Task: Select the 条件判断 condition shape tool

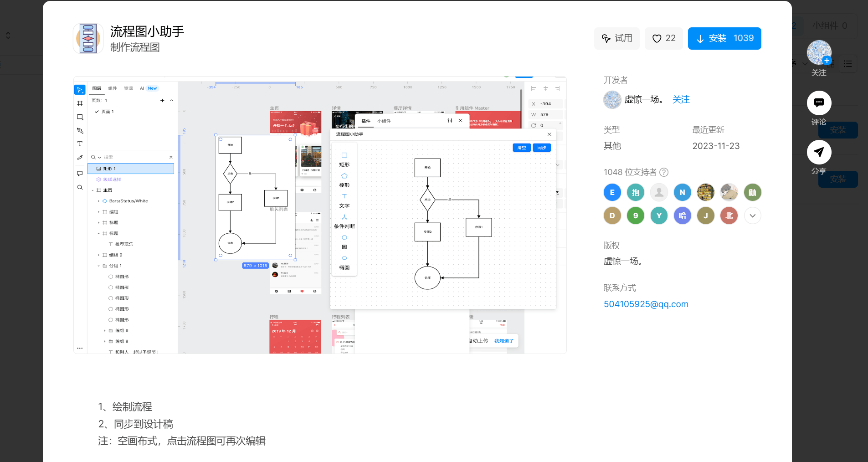Action: click(x=345, y=221)
